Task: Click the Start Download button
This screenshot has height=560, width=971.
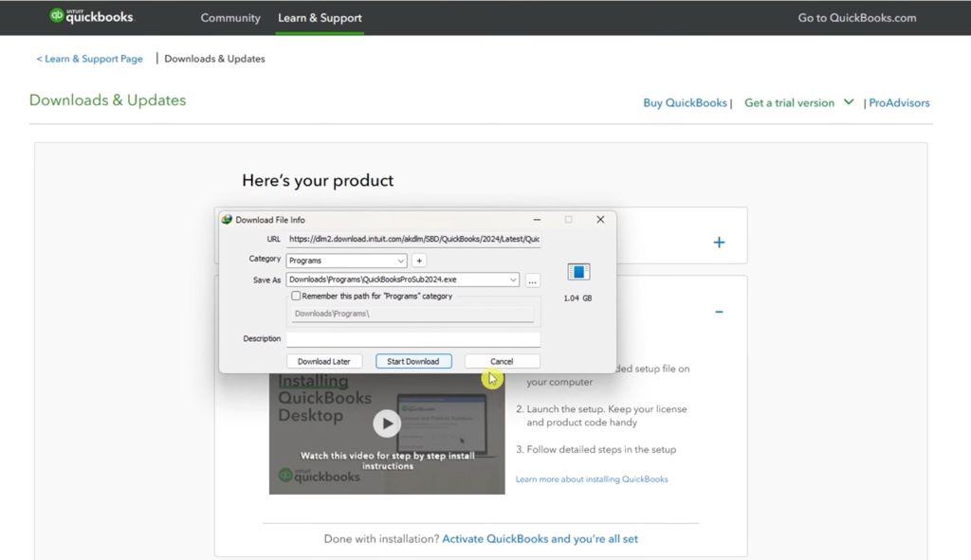Action: tap(413, 361)
